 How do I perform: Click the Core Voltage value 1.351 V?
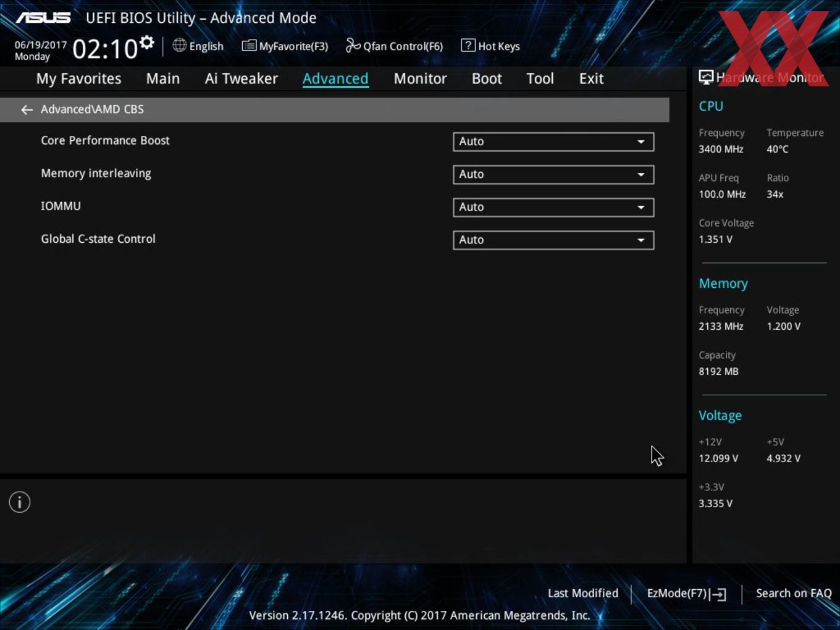click(715, 239)
